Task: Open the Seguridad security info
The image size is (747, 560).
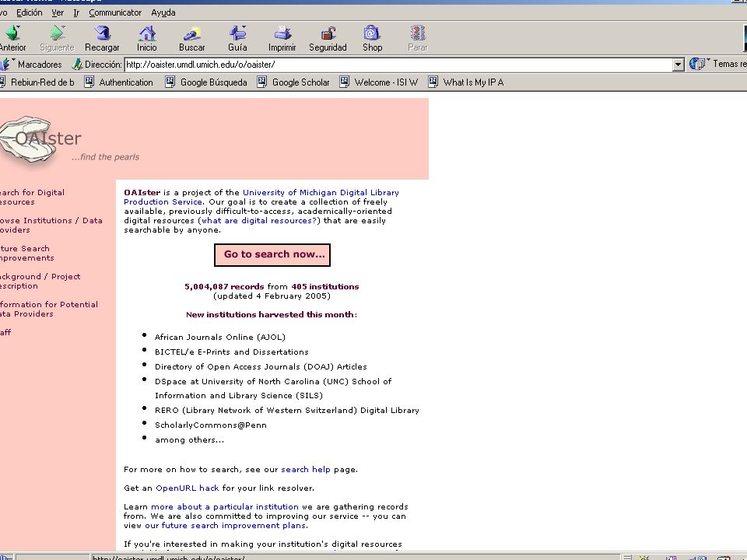Action: [328, 38]
